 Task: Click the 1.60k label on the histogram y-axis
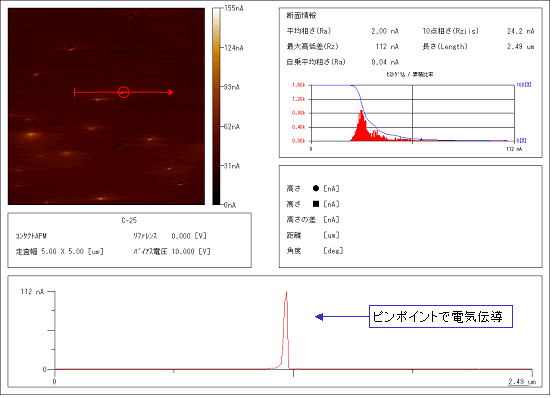[x=298, y=85]
